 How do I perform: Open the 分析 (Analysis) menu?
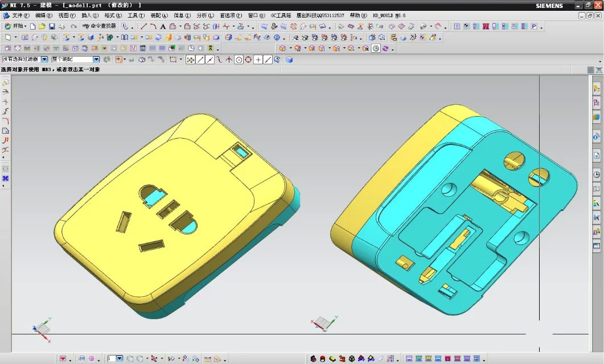coord(203,15)
